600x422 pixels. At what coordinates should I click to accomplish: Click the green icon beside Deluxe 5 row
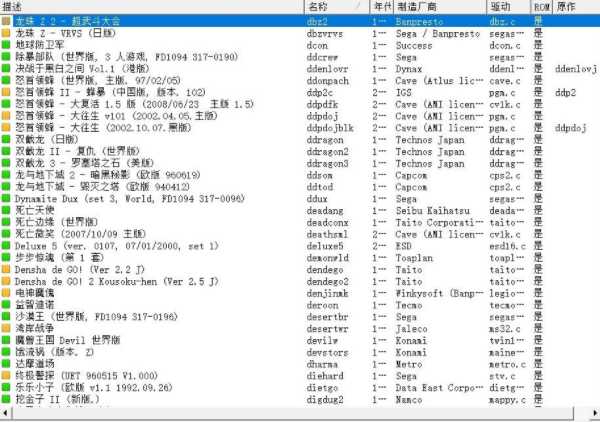click(6, 246)
